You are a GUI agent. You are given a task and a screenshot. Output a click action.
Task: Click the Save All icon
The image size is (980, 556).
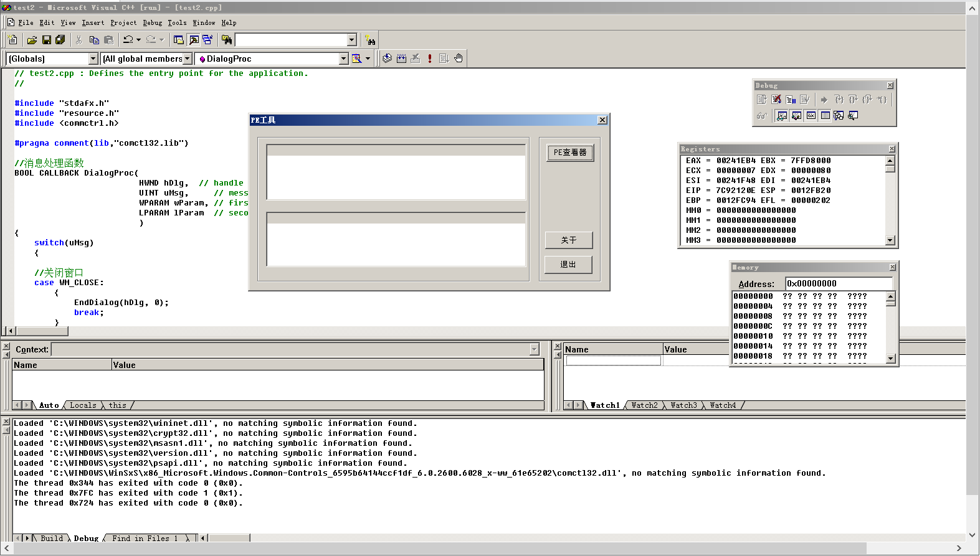pyautogui.click(x=60, y=40)
